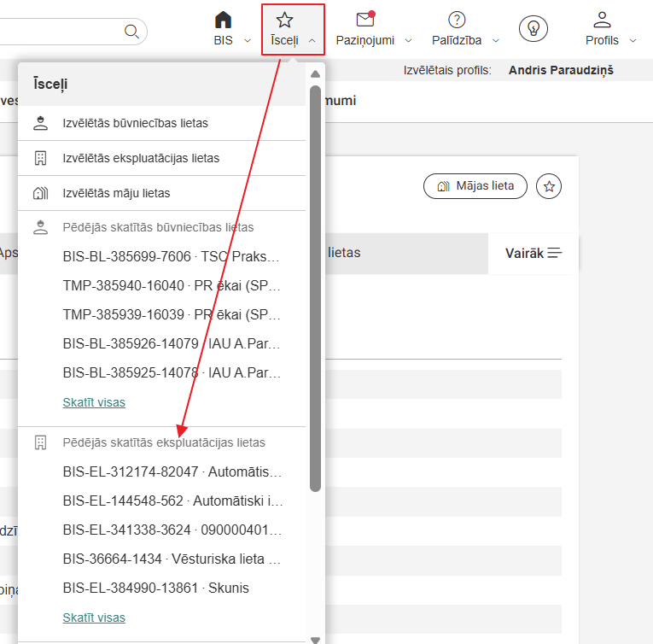Open the Īsceļi star shortcuts menu
Image resolution: width=653 pixels, height=644 pixels.
[x=285, y=20]
